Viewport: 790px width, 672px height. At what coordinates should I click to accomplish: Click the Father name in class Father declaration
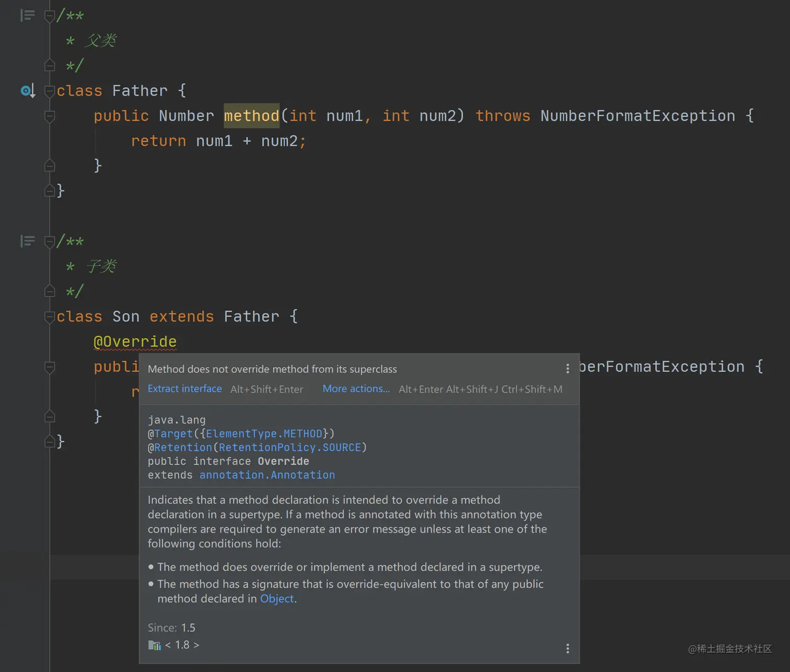[x=140, y=91]
